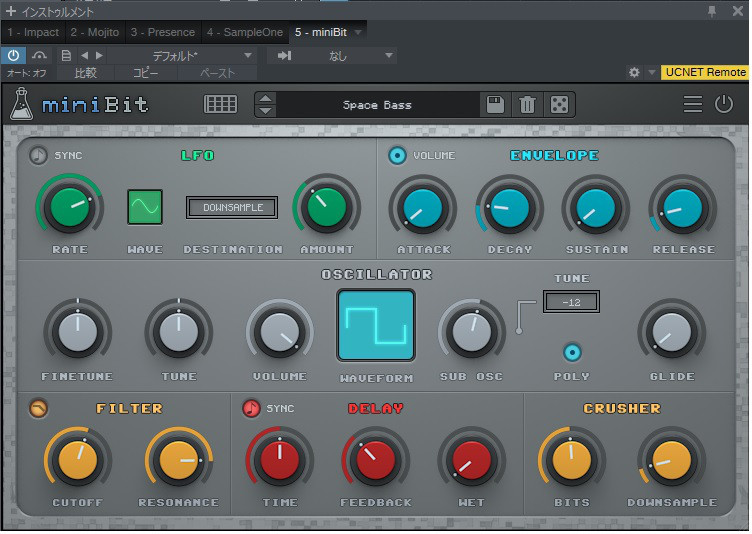The width and height of the screenshot is (752, 534).
Task: Click the filter RESONANCE knob
Action: coord(179,460)
